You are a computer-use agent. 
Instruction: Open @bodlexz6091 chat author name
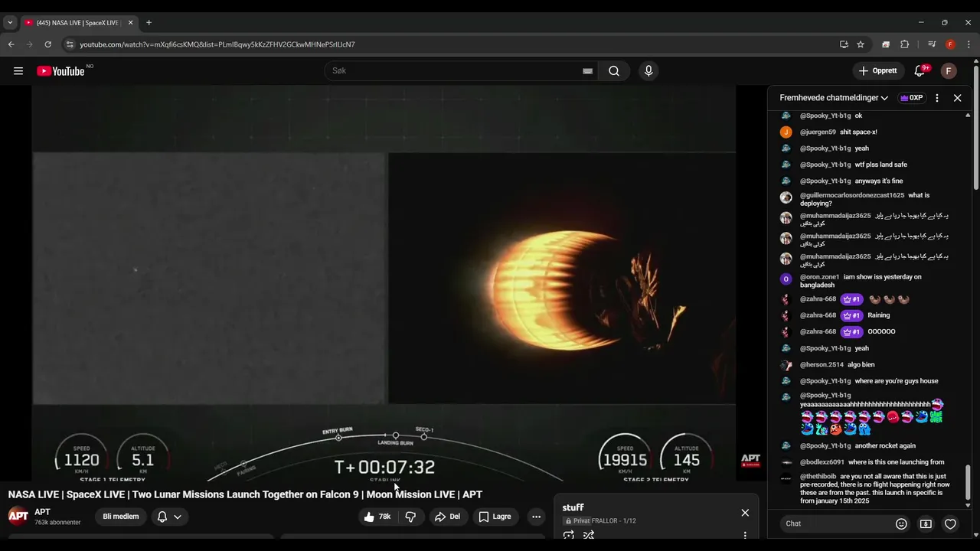(822, 462)
